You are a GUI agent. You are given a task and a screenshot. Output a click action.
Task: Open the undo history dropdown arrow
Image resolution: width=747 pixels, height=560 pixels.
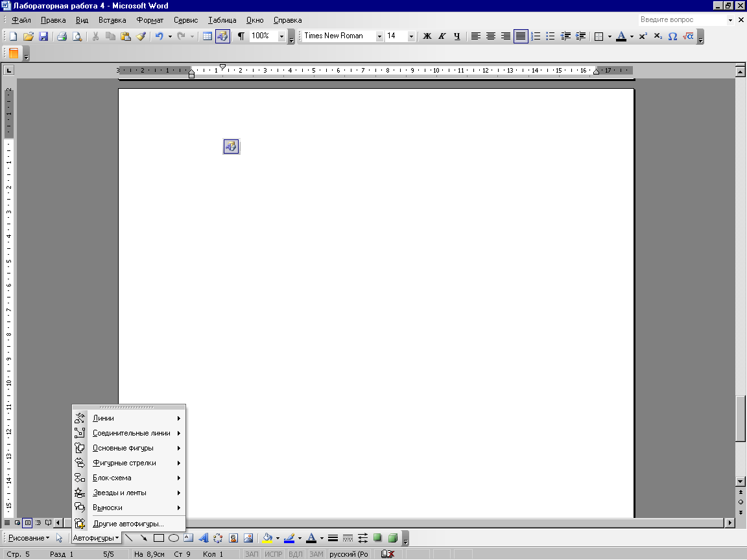pos(170,36)
